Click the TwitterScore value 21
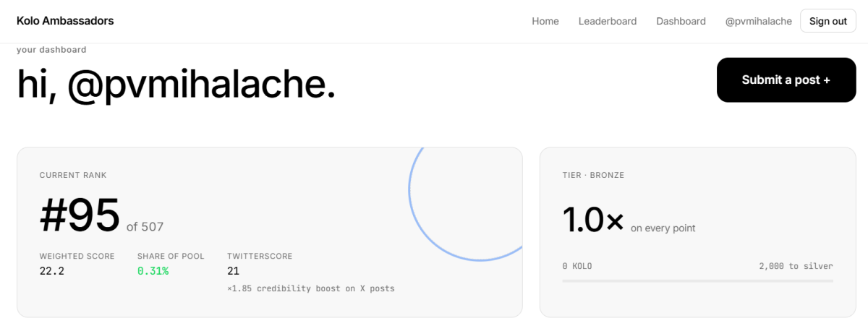868x326 pixels. coord(233,271)
